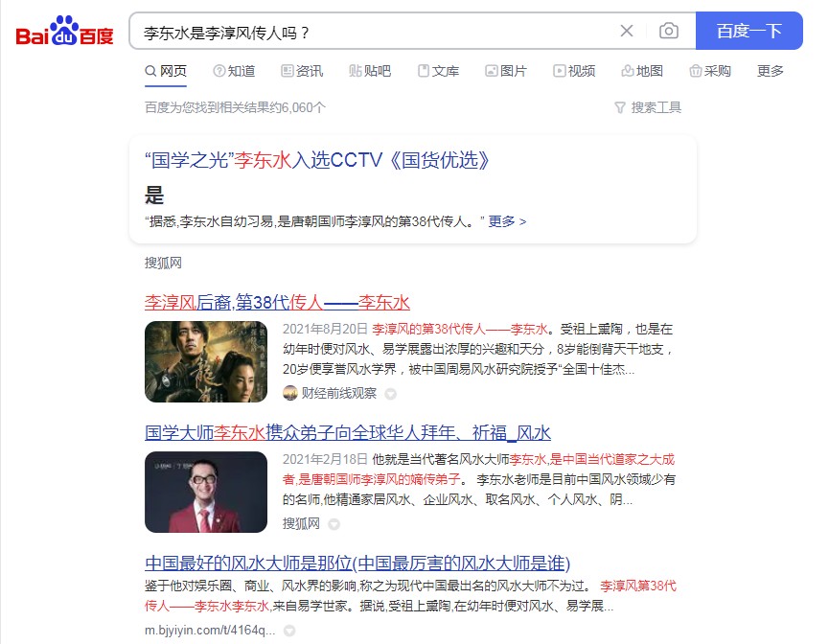Viewport: 829px width, 644px height.
Task: Click the result count text 百度为您找到相关结果约6,060个
Action: (x=235, y=108)
